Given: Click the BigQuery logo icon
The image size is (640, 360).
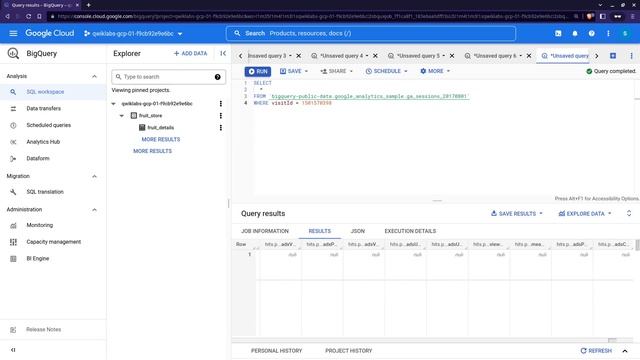Looking at the screenshot, I should pos(13,53).
